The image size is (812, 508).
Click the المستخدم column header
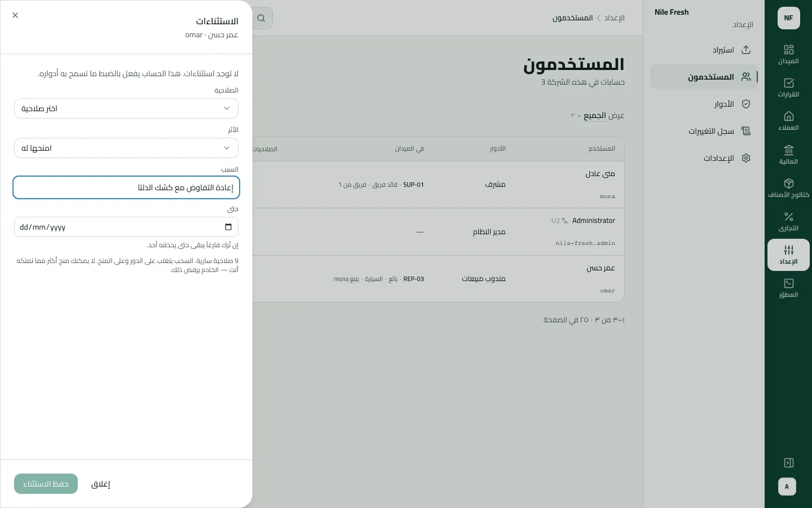pyautogui.click(x=602, y=149)
